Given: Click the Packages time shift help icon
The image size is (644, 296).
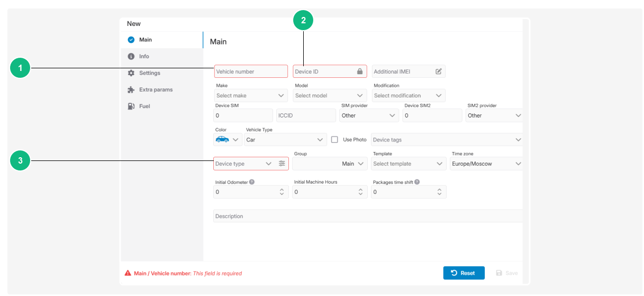Looking at the screenshot, I should click(417, 182).
